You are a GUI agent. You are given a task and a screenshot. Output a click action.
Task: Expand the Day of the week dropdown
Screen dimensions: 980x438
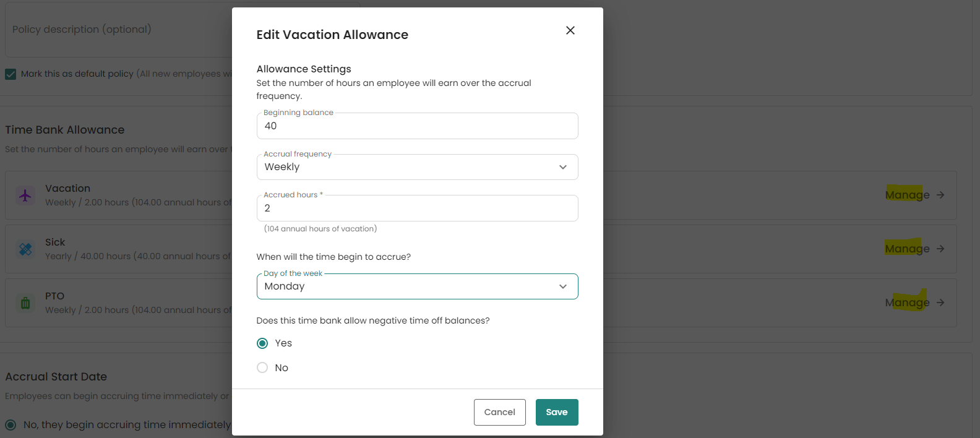[417, 286]
